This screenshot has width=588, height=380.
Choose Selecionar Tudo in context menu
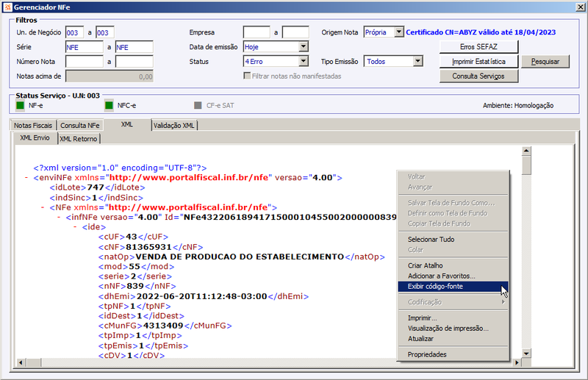tap(453, 240)
